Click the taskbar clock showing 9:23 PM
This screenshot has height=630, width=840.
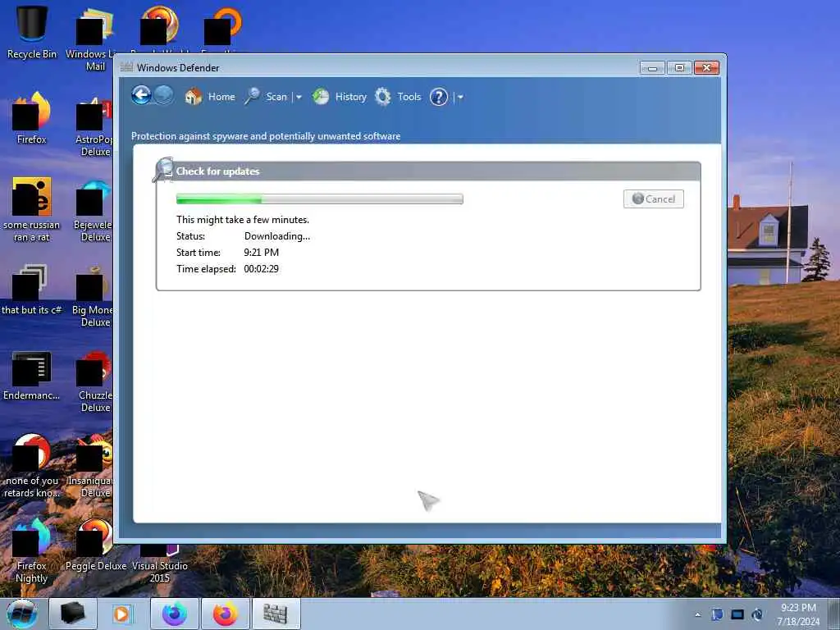[x=798, y=614]
